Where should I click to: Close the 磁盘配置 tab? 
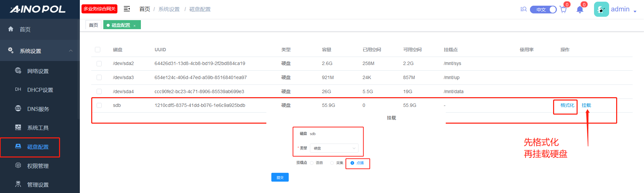[x=135, y=26]
